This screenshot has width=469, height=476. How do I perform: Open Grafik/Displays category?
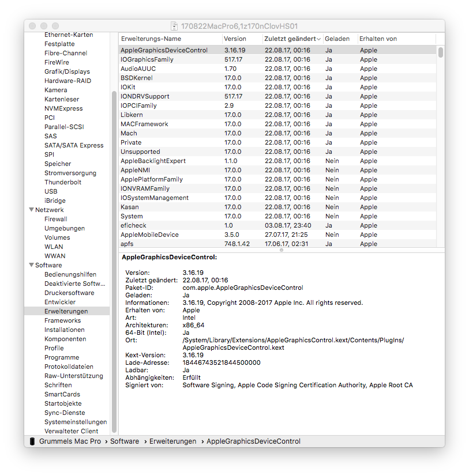tap(67, 71)
